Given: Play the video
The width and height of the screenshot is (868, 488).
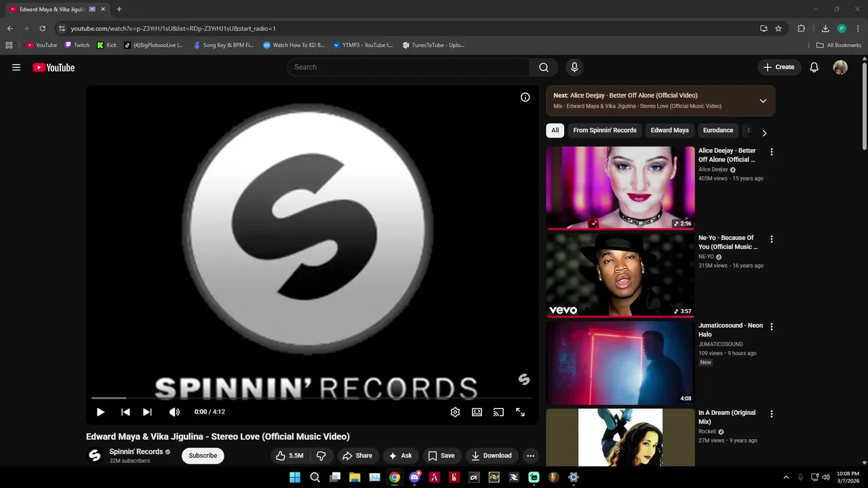Looking at the screenshot, I should pyautogui.click(x=100, y=411).
